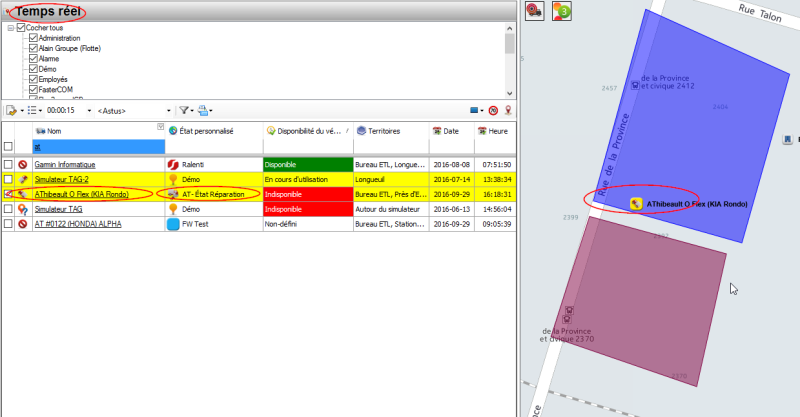Click the clustering icon with green 3 badge
The height and width of the screenshot is (417, 800).
562,11
